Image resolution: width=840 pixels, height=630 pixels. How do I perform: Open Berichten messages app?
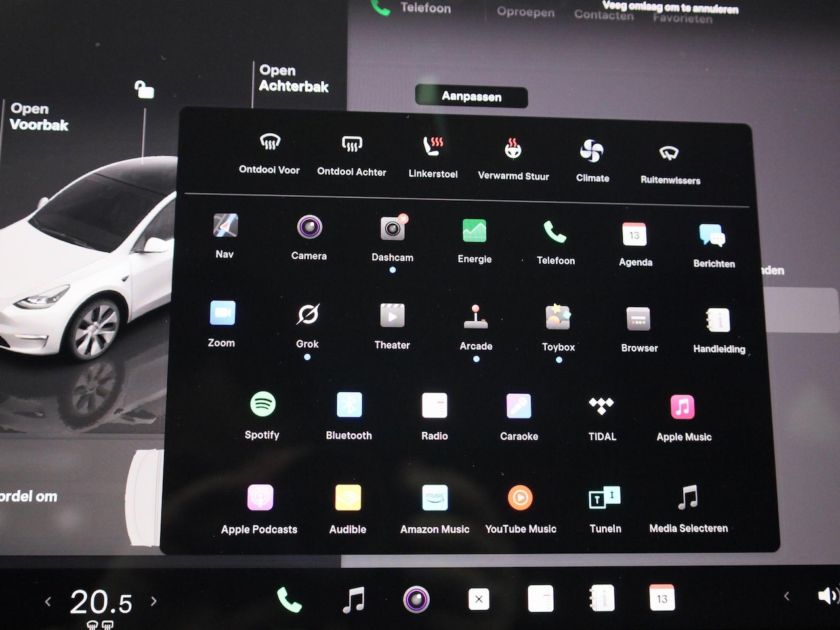click(x=714, y=246)
